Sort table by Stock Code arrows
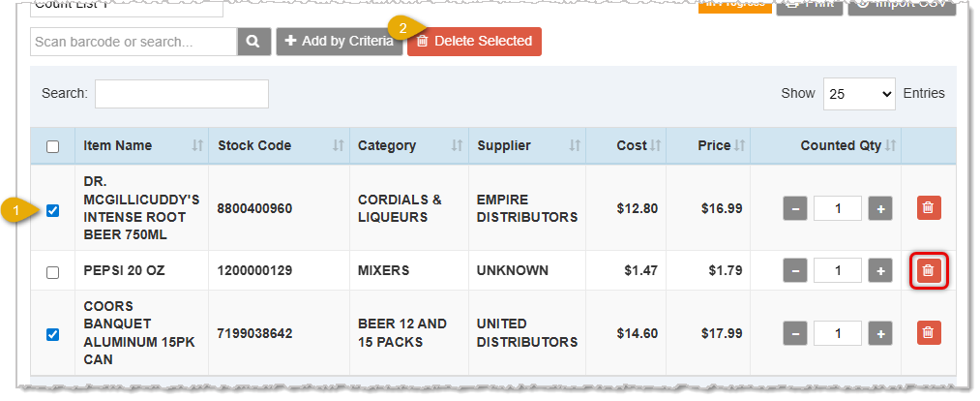Image resolution: width=980 pixels, height=401 pixels. coord(339,145)
